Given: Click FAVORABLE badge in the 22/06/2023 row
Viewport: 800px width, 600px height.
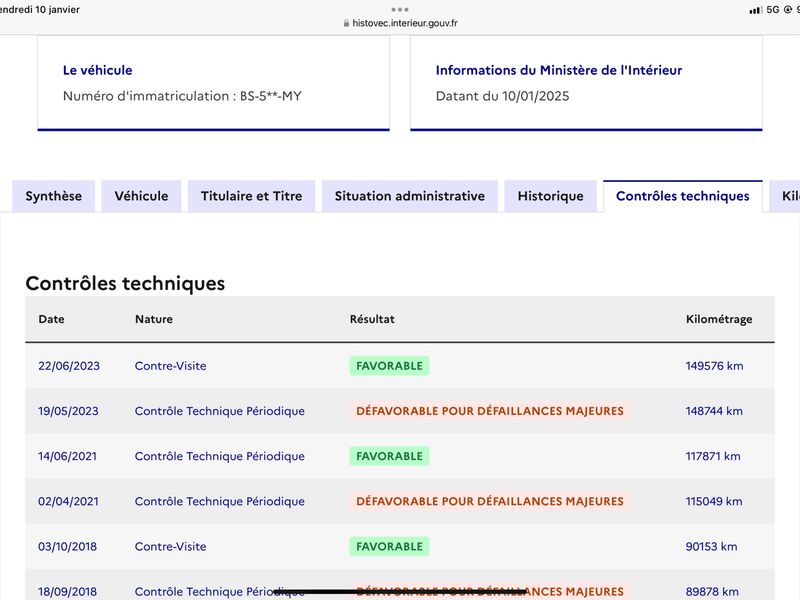Looking at the screenshot, I should (389, 366).
